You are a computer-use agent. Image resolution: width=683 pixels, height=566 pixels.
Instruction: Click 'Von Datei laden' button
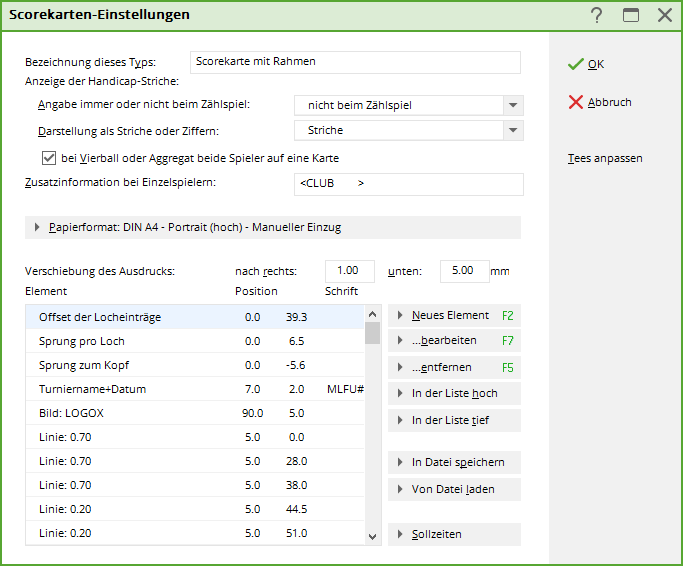(454, 489)
